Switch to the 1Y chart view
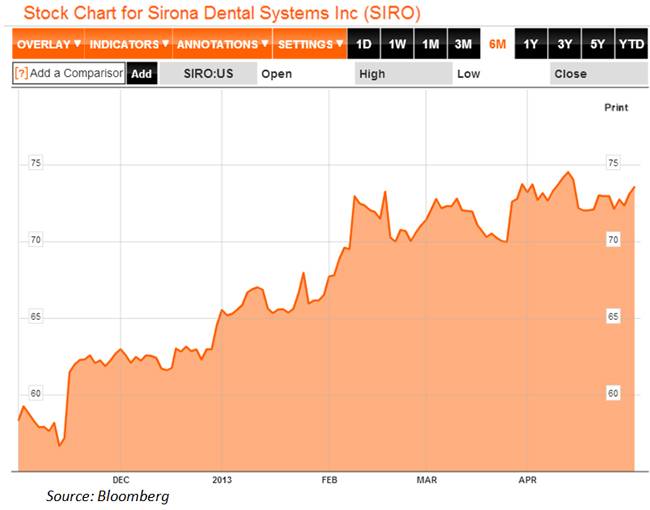 tap(531, 45)
